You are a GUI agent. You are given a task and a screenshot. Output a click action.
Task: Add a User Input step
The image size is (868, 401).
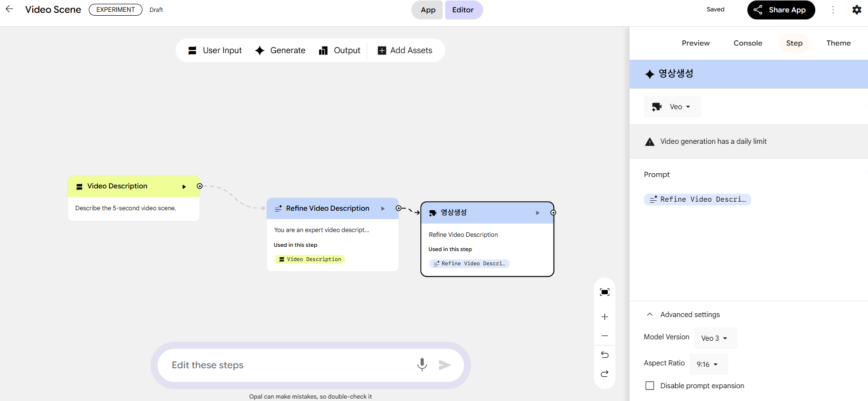[215, 50]
